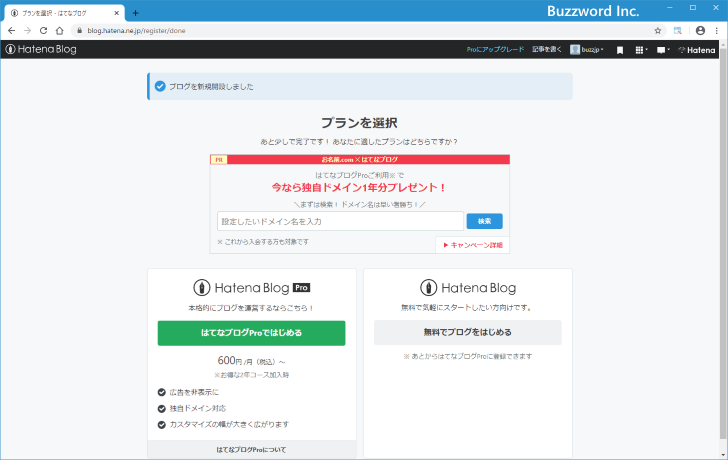The width and height of the screenshot is (728, 460).
Task: Reload the page with refresh icon
Action: pos(43,31)
